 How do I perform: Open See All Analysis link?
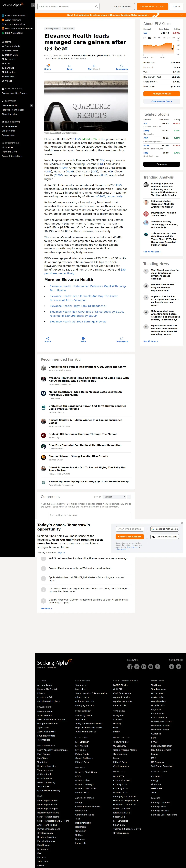point(152,252)
